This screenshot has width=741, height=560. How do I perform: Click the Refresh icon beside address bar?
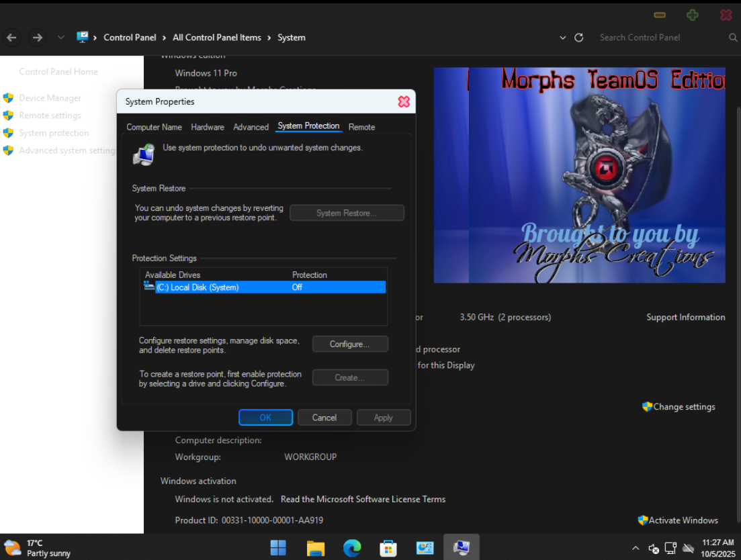[579, 38]
